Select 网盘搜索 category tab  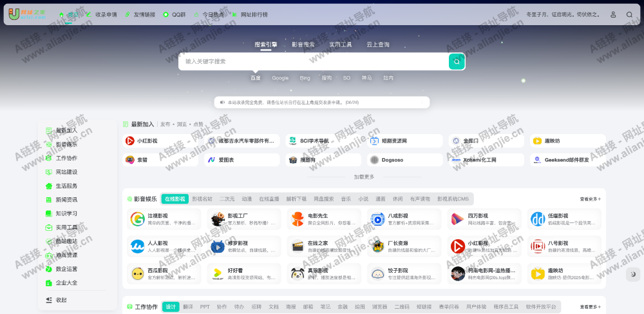click(323, 199)
